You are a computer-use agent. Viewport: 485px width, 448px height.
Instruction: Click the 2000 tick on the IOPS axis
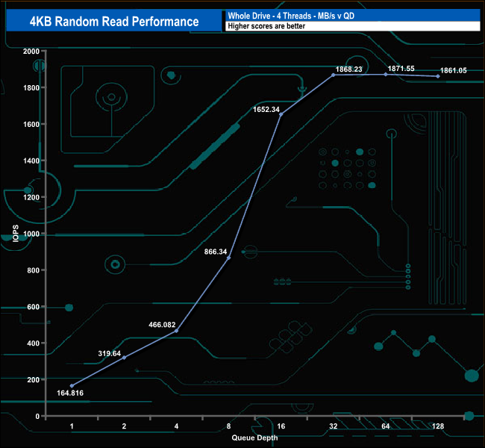32,52
